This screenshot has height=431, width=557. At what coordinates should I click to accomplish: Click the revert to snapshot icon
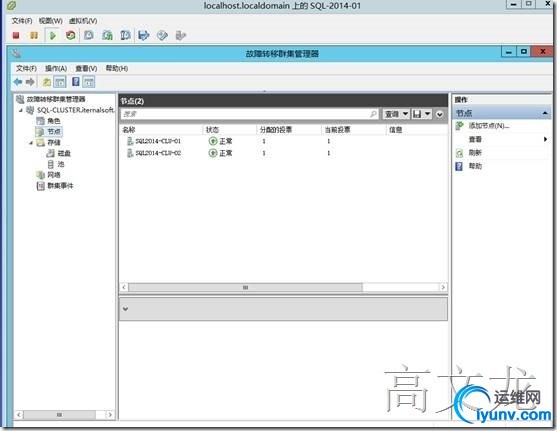point(107,35)
